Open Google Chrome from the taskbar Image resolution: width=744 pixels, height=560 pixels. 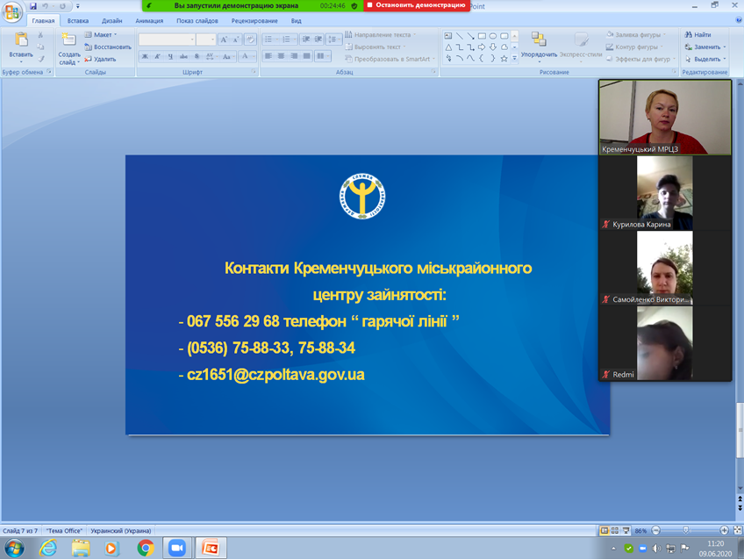coord(146,548)
